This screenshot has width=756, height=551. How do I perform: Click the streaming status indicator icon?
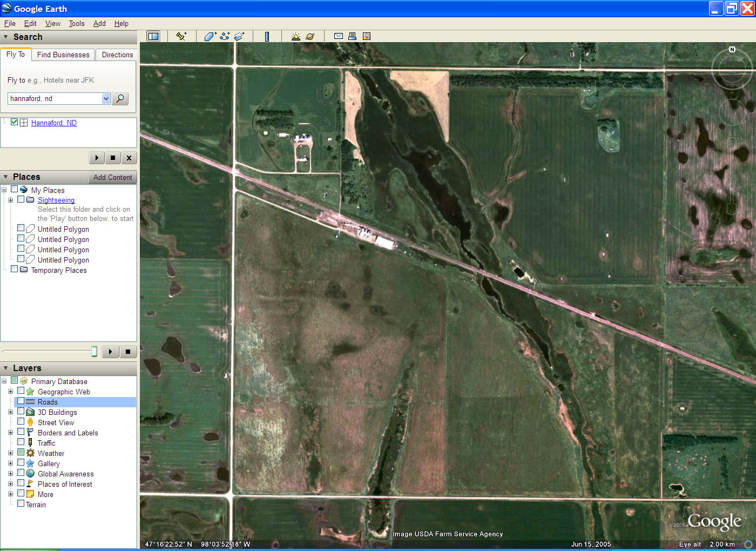tap(748, 544)
